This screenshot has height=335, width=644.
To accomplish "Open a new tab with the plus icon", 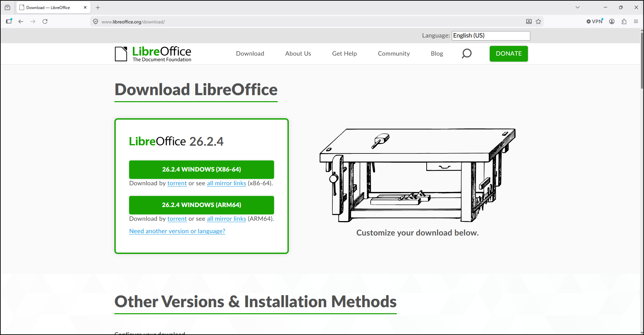I will pos(98,7).
